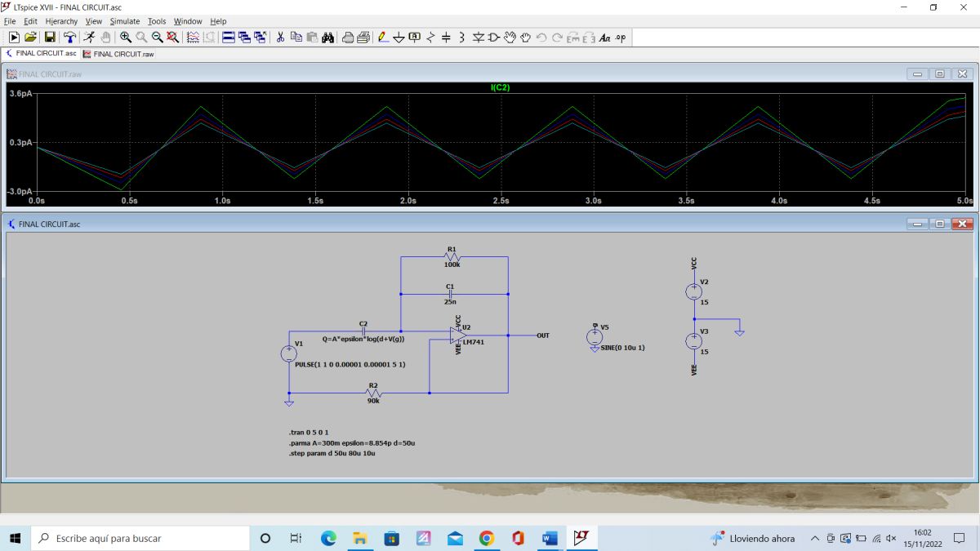Open the Tools menu
This screenshot has height=551, width=980.
[157, 21]
